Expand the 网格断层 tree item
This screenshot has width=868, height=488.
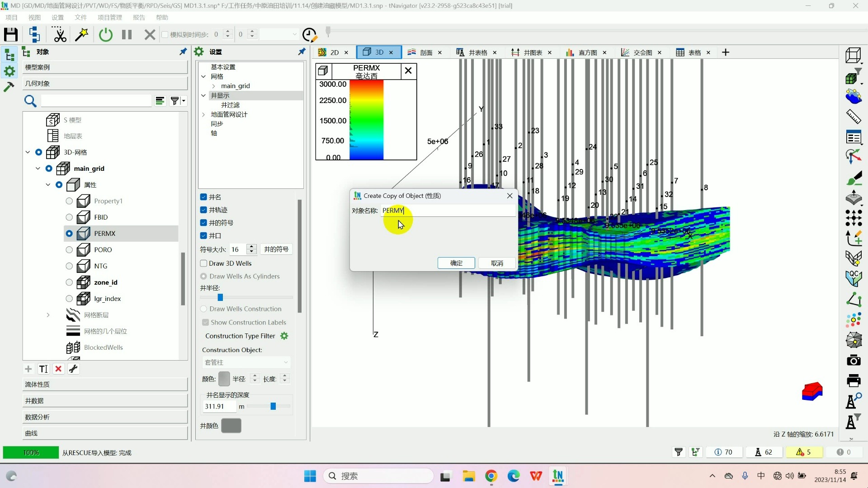[48, 315]
